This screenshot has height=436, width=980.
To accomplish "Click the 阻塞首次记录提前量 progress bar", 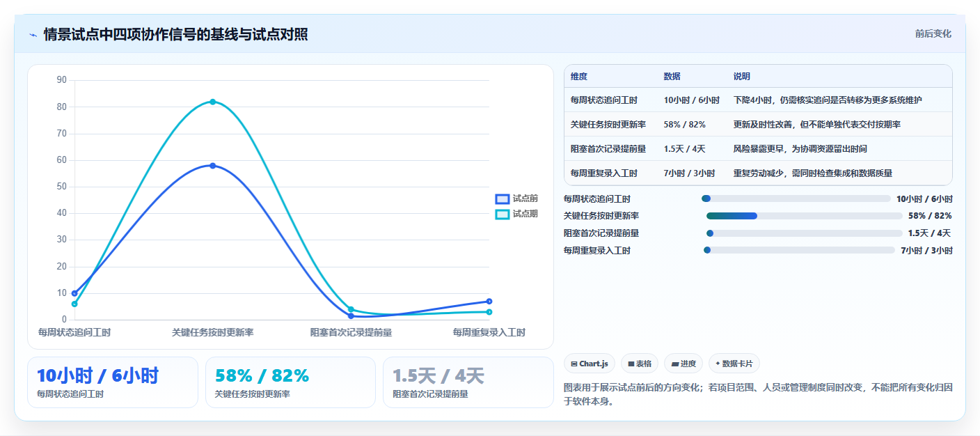I will coord(804,233).
